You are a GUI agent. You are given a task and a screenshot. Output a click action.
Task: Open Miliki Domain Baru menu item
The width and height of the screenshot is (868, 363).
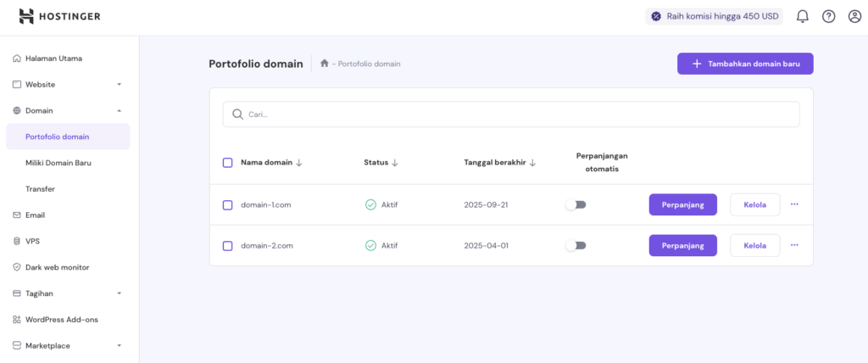58,162
